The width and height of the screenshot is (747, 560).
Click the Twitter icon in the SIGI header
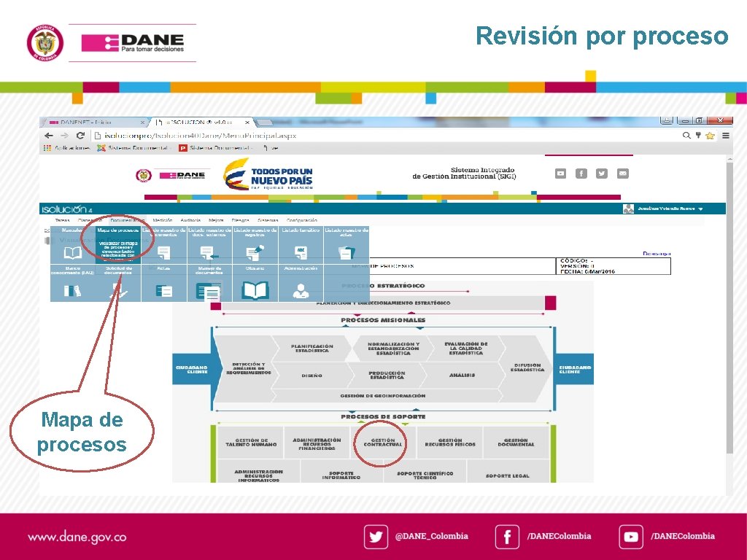[602, 174]
